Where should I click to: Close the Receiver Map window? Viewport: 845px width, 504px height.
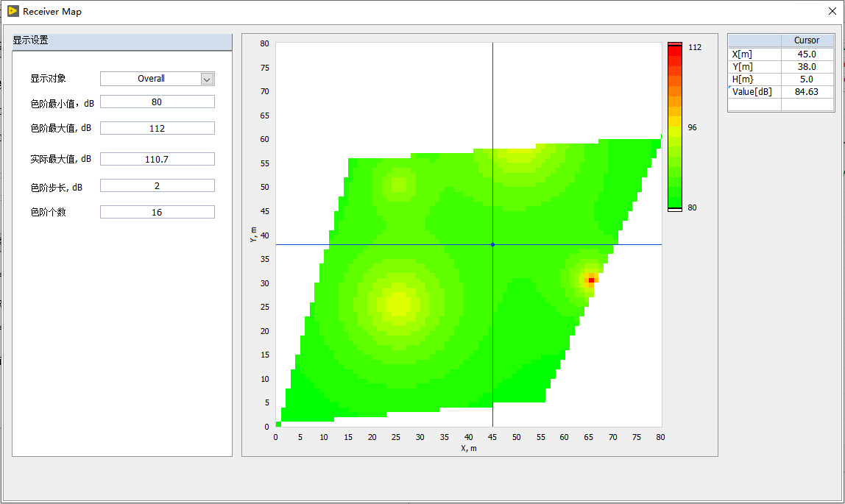tap(832, 11)
